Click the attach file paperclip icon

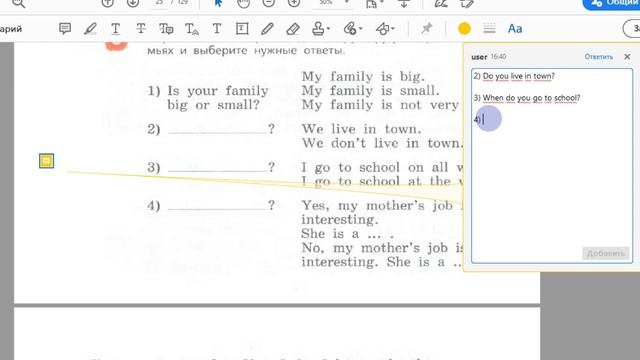click(x=350, y=29)
